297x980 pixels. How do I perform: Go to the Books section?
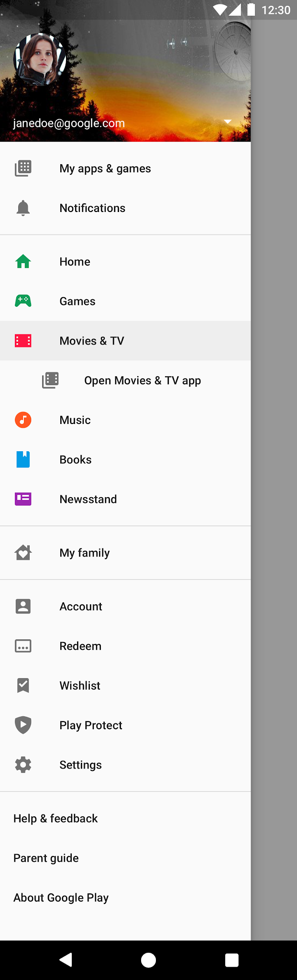pos(125,459)
